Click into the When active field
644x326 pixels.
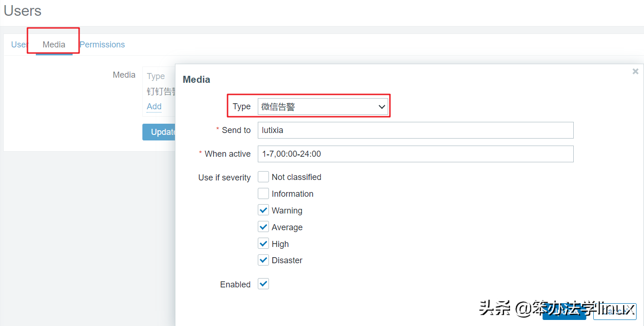pyautogui.click(x=415, y=154)
